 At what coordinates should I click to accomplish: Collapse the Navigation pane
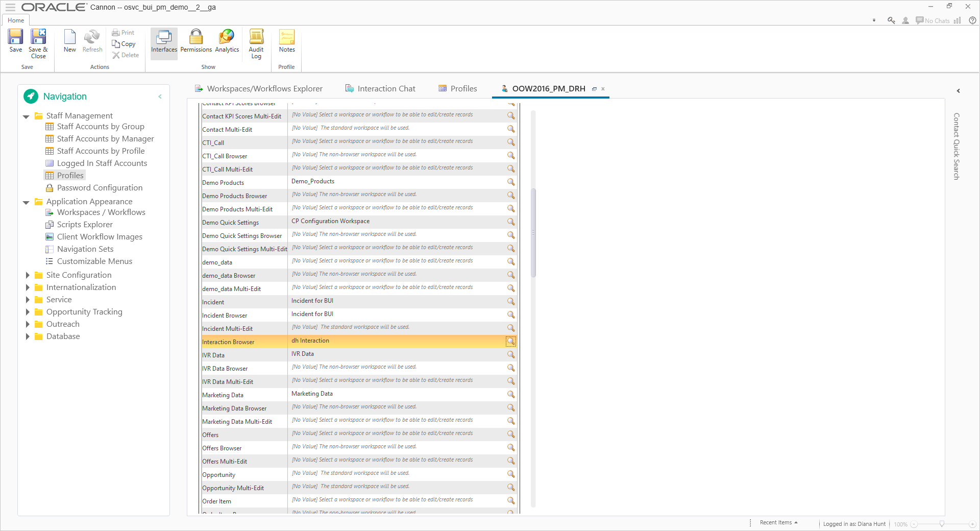click(x=160, y=96)
